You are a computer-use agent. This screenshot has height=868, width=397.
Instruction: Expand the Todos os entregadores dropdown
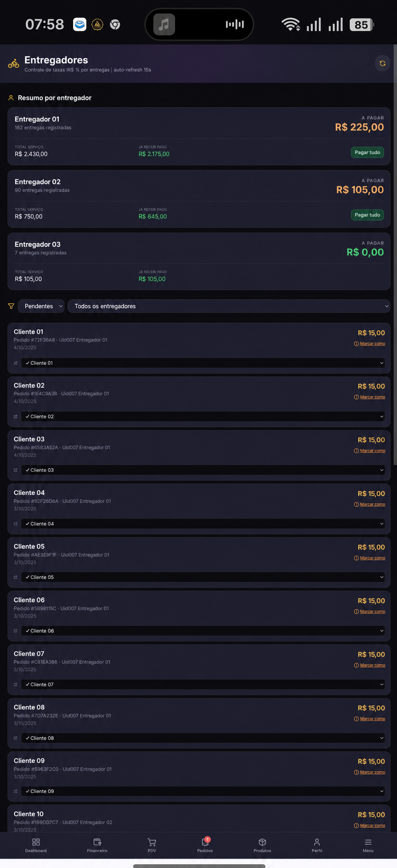click(229, 306)
